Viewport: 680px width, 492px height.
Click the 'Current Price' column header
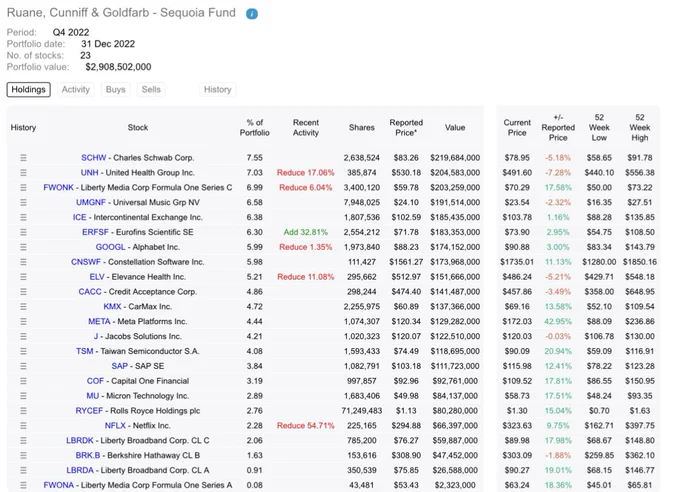pyautogui.click(x=517, y=128)
